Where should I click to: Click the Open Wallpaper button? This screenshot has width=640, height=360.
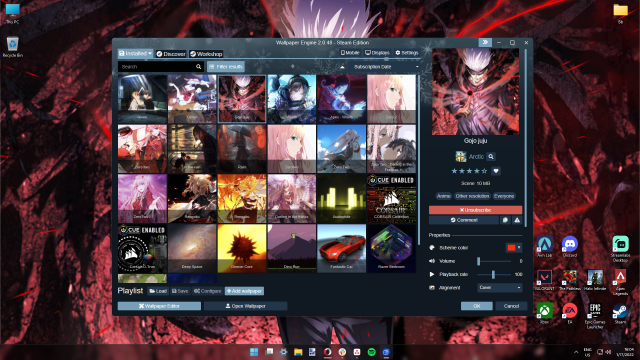click(245, 306)
